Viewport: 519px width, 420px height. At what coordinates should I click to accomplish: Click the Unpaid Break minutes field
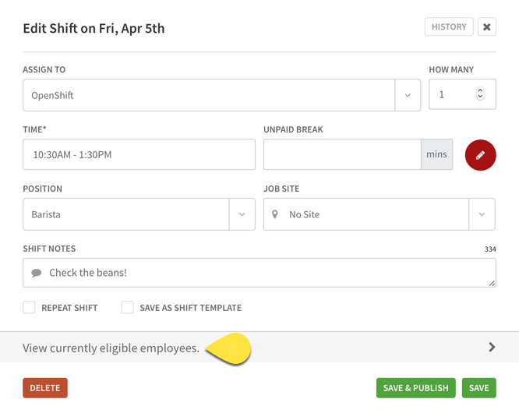342,154
